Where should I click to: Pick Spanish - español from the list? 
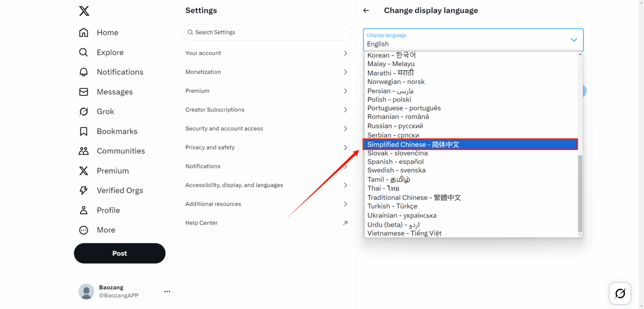[x=395, y=161]
